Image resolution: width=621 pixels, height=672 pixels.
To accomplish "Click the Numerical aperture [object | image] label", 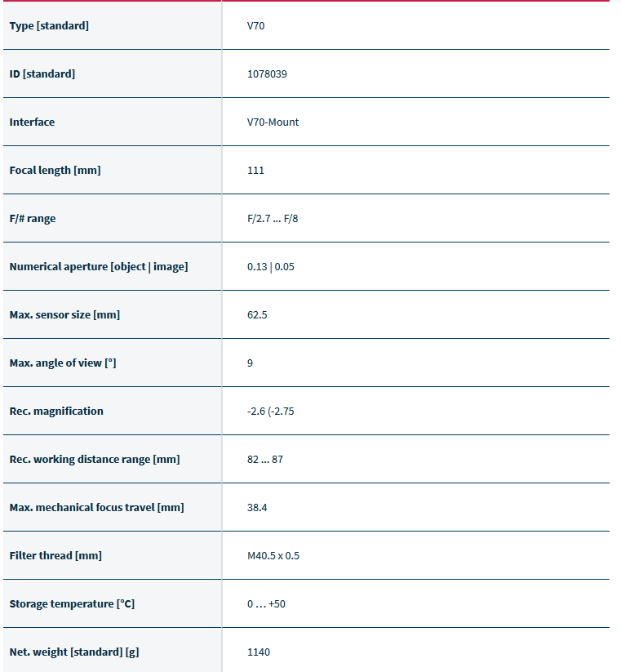I will [99, 266].
